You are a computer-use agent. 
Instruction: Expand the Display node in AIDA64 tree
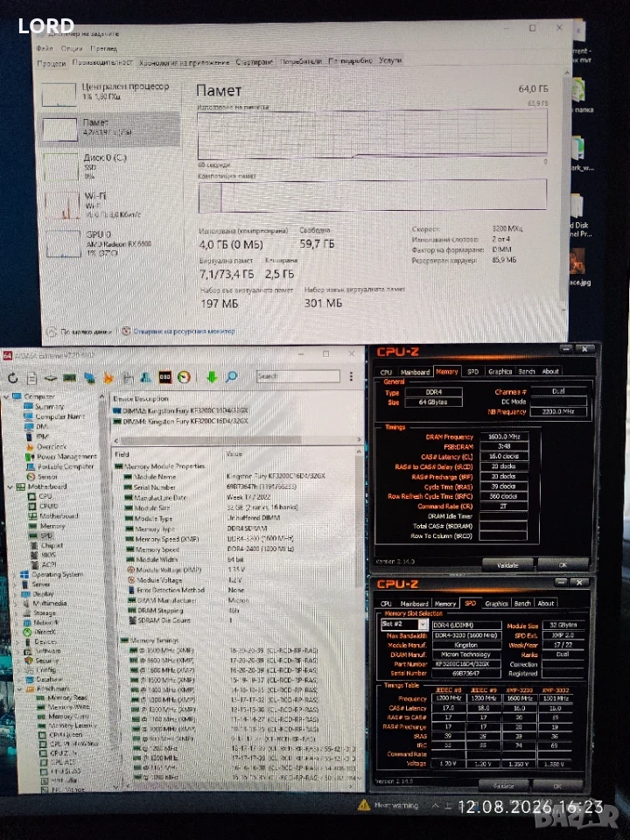[15, 593]
